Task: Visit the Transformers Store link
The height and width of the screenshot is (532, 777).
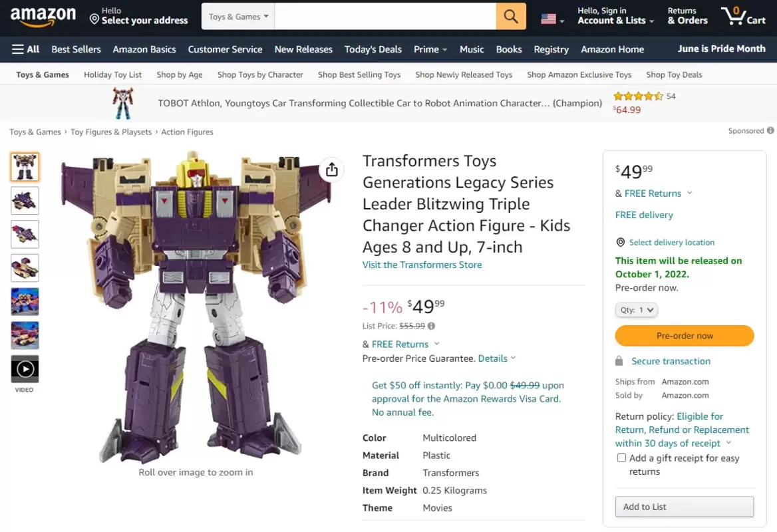Action: point(422,265)
